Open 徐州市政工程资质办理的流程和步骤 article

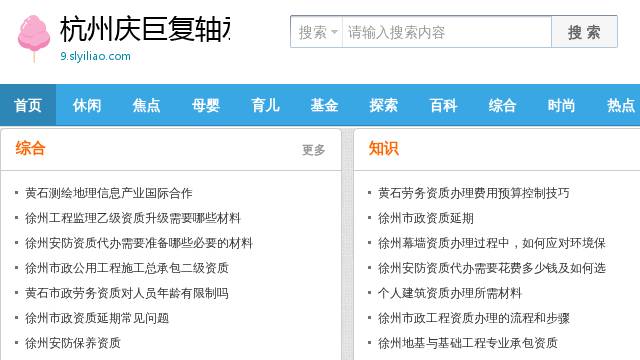pyautogui.click(x=473, y=318)
